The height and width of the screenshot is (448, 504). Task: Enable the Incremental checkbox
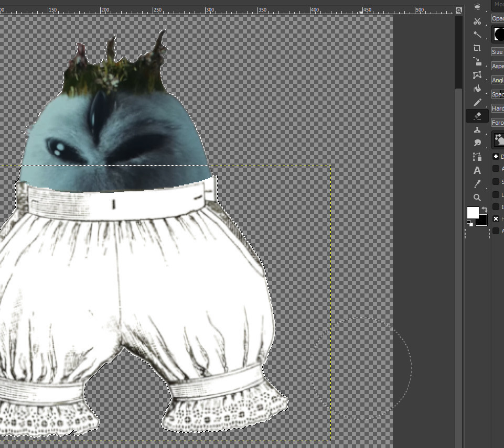coord(496,206)
